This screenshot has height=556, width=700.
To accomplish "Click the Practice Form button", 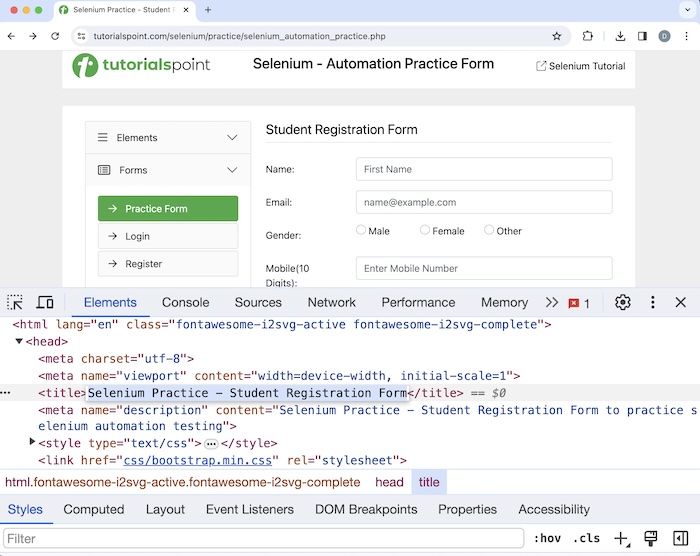I will [168, 208].
